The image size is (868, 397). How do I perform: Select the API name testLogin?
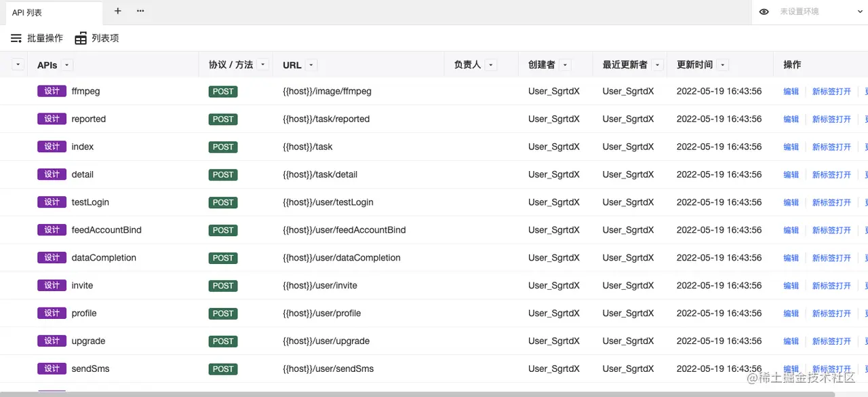[x=90, y=202]
